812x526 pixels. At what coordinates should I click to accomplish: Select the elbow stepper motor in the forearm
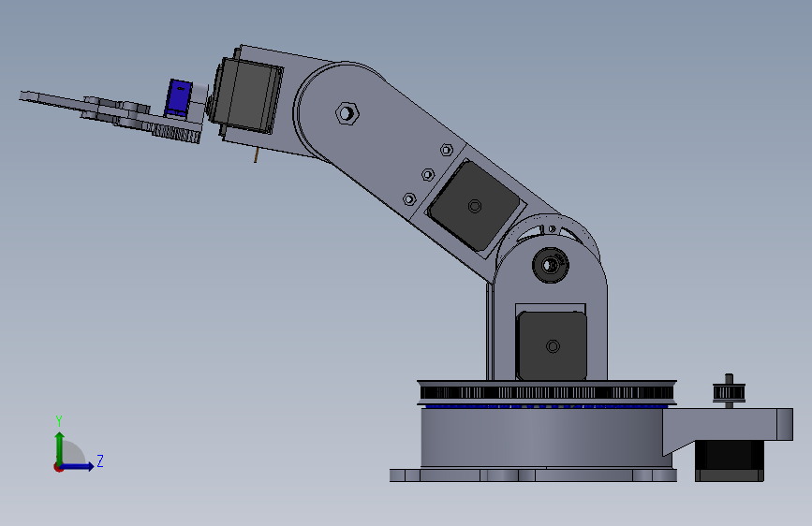coord(474,206)
